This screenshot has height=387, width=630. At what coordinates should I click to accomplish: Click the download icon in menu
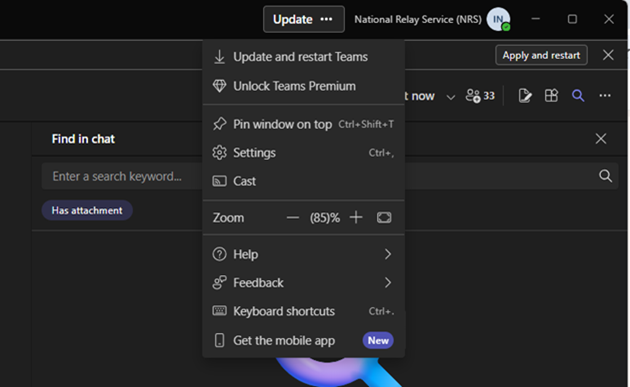tap(219, 57)
